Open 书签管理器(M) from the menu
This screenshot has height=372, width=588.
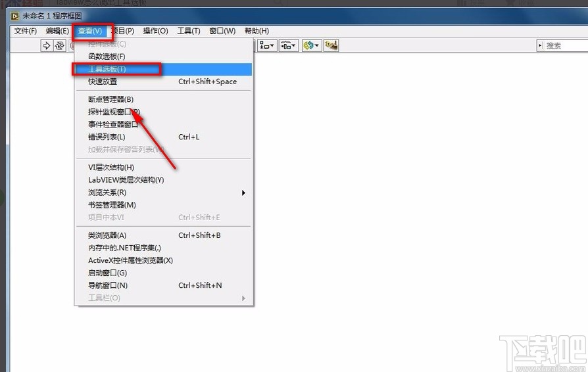[x=164, y=205]
